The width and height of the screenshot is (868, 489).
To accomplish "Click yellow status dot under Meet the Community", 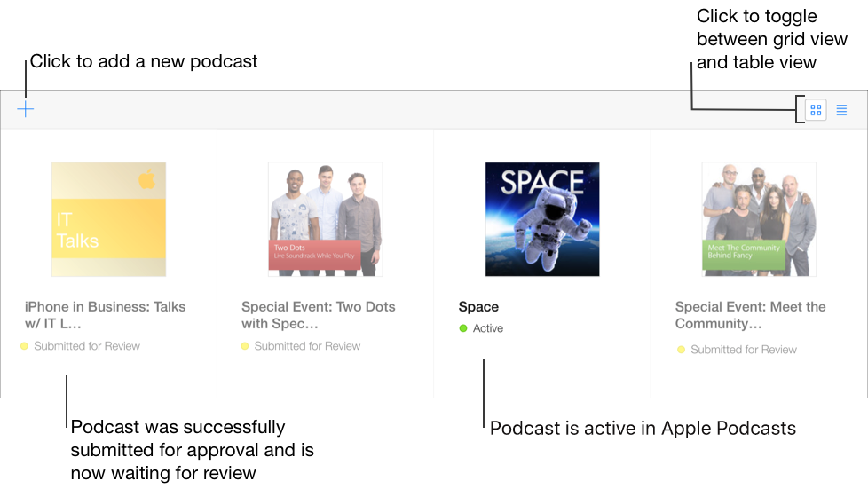I will click(x=681, y=350).
